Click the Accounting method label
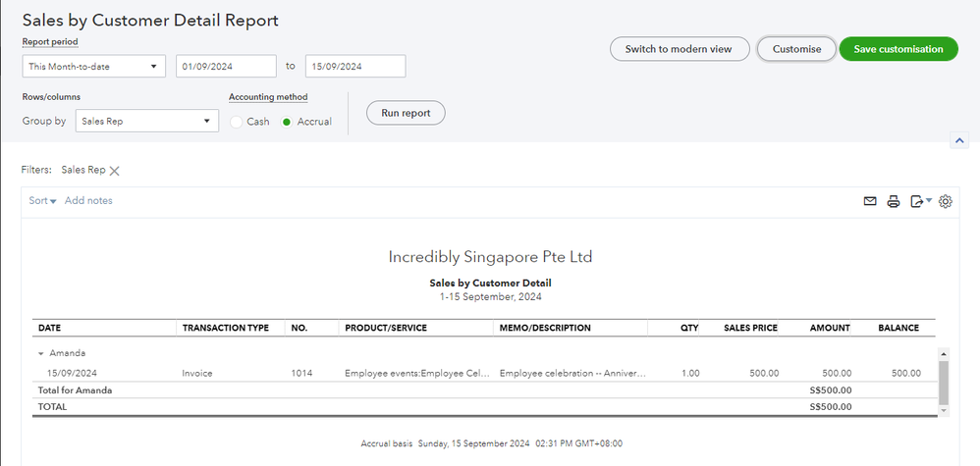This screenshot has height=466, width=980. click(268, 97)
